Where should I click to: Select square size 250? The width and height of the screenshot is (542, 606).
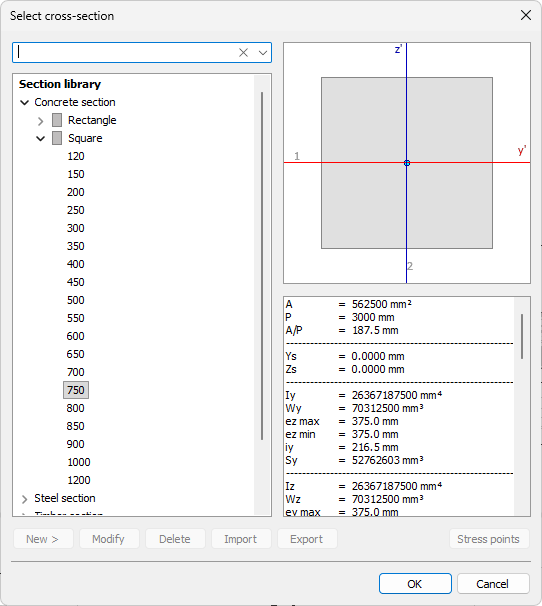point(76,210)
